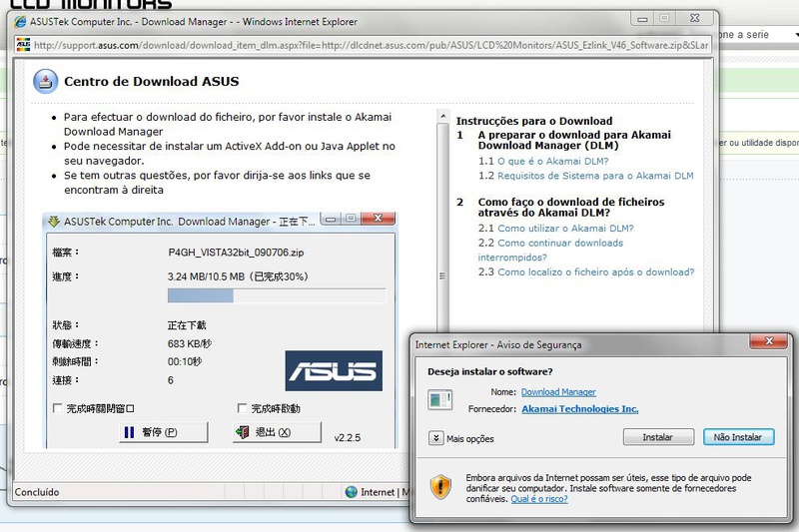Screen dimensions: 799x532
Task: Open Akamai Technologies Inc. publisher link
Action: (580, 409)
